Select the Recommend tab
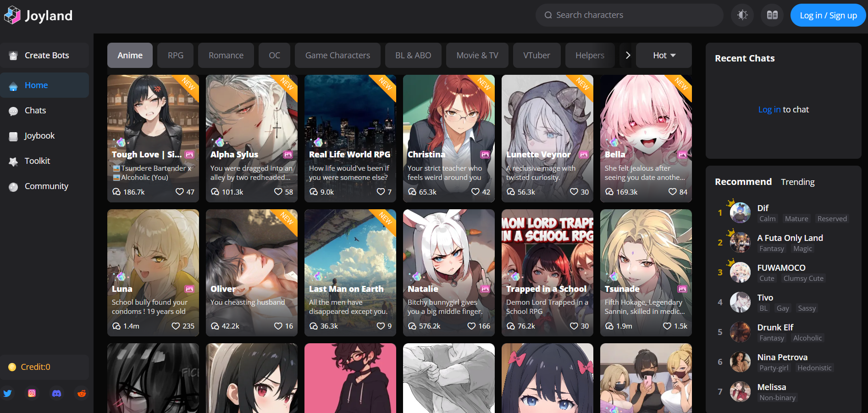Image resolution: width=868 pixels, height=413 pixels. [x=743, y=182]
